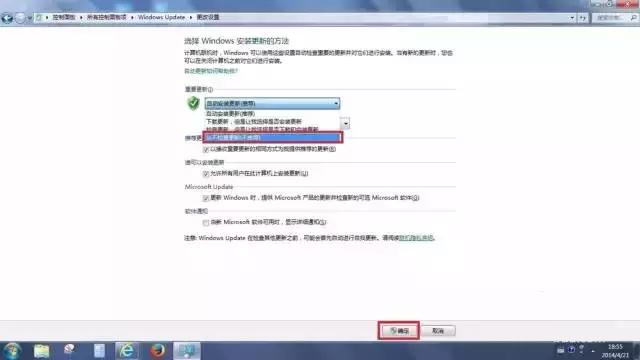
Task: Click the forward navigation arrow
Action: click(x=20, y=18)
